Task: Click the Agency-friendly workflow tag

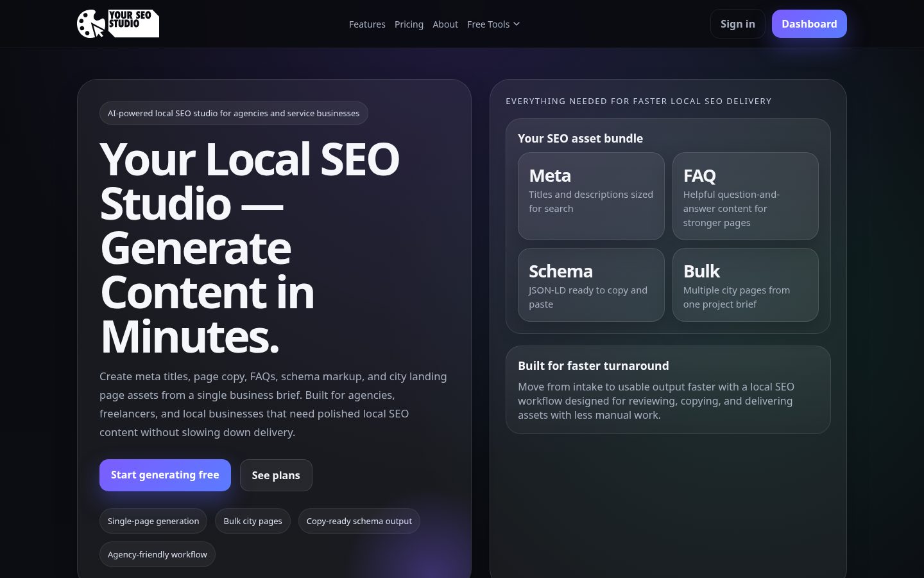Action: [157, 554]
